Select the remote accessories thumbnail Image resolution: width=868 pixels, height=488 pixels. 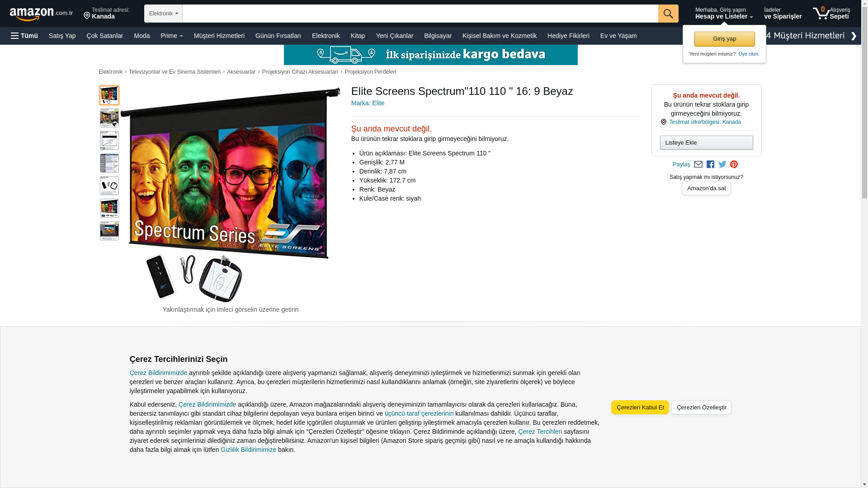(x=109, y=186)
